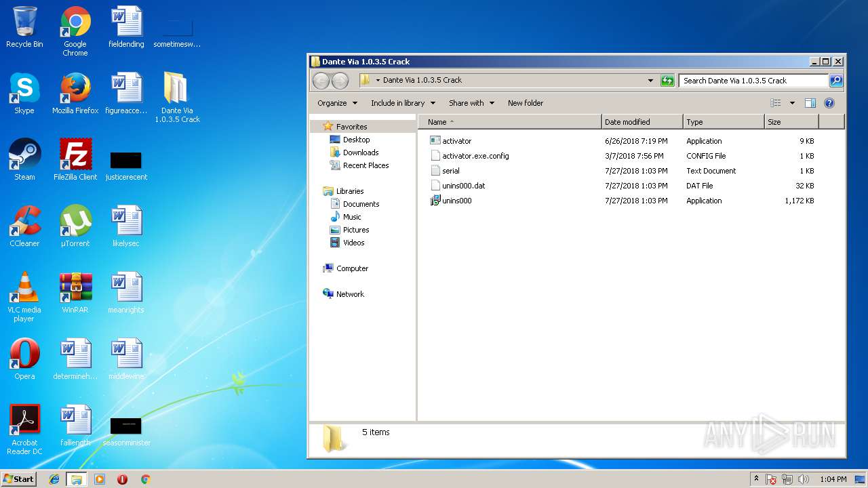Open Share with menu

click(471, 103)
